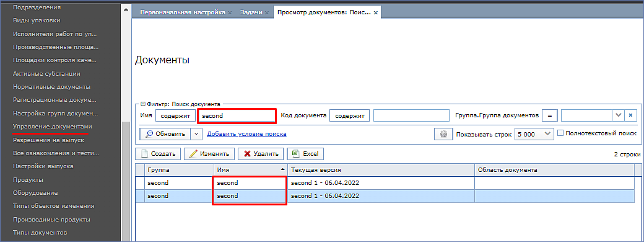Clear the document group field with x
Viewport: 644px width, 242px height.
pyautogui.click(x=630, y=115)
